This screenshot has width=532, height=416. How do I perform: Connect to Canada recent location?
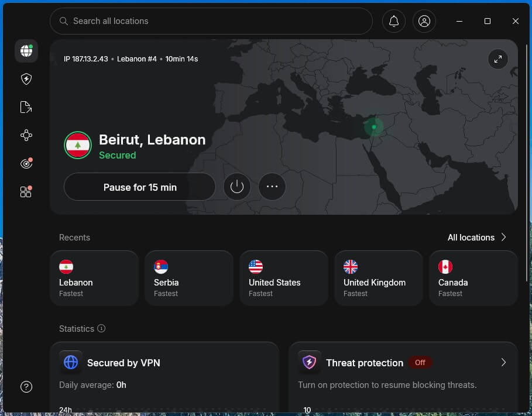click(473, 279)
